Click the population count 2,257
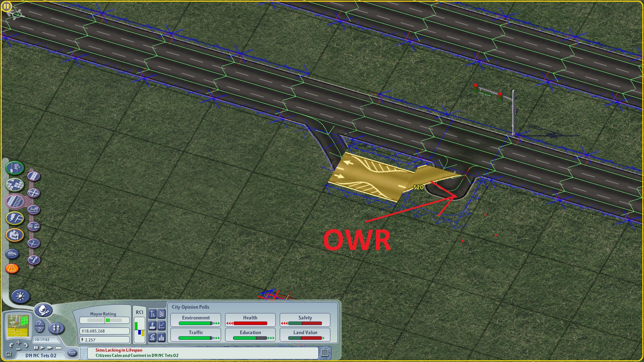This screenshot has width=644, height=362. click(104, 340)
